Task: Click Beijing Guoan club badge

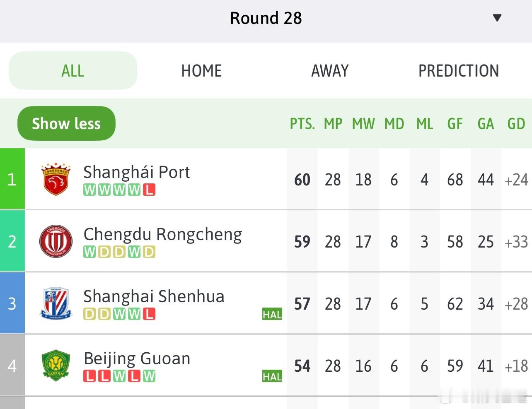Action: pos(56,366)
